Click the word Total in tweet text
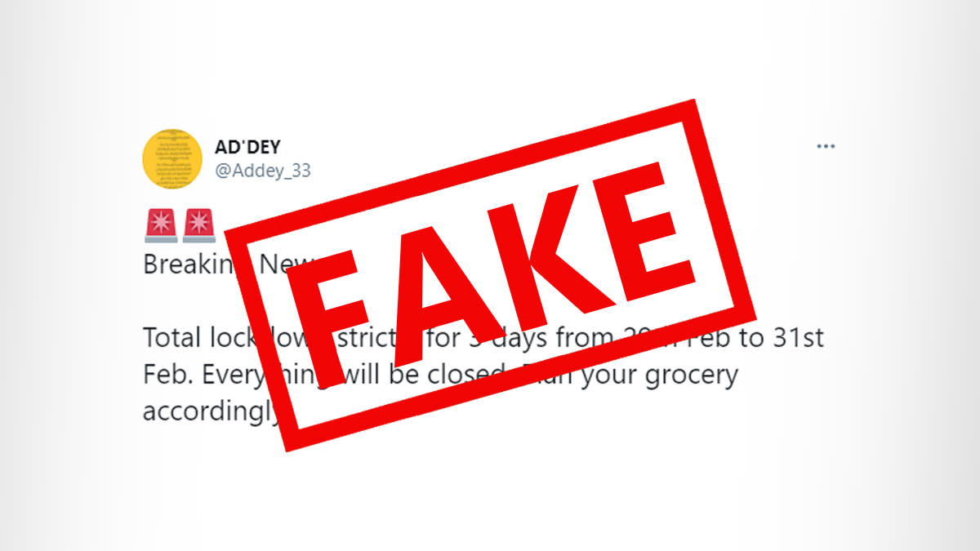 coord(170,338)
